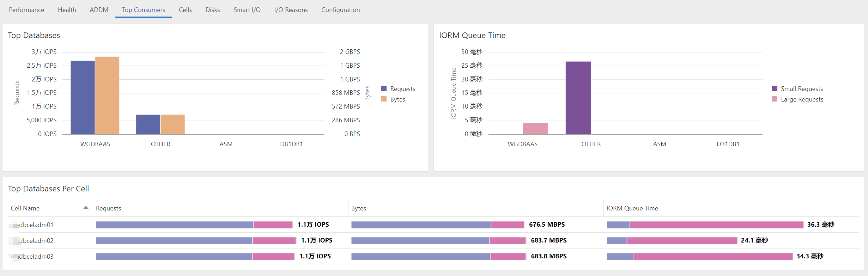Click the DB1DB1 label in Top Databases chart
Image resolution: width=868 pixels, height=276 pixels.
(291, 144)
